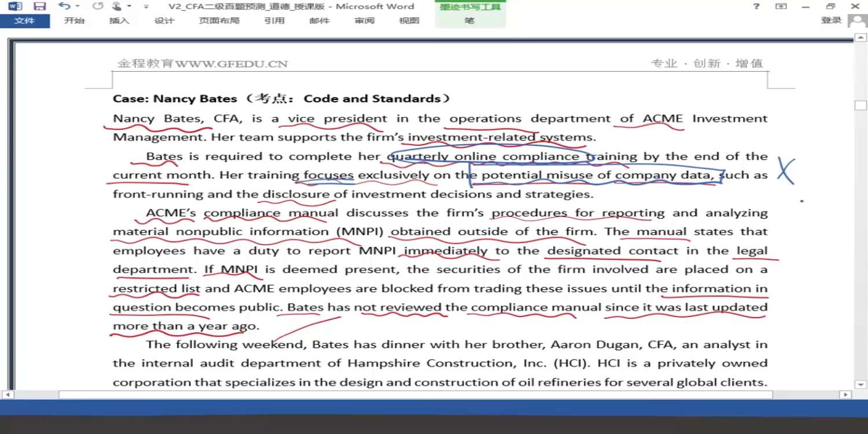
Task: Undo the last action
Action: 64,6
